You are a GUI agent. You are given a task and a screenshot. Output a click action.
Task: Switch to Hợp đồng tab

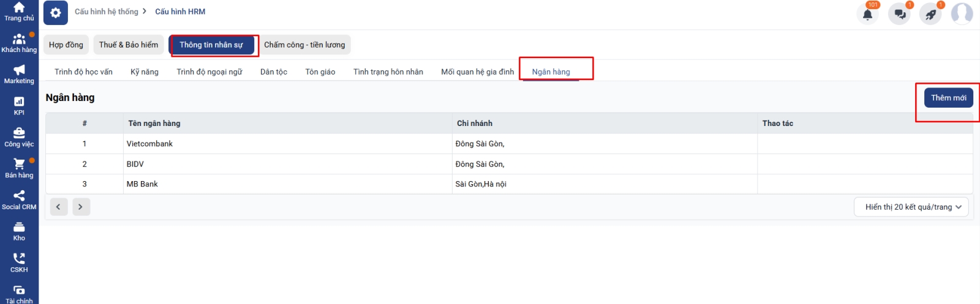(66, 45)
